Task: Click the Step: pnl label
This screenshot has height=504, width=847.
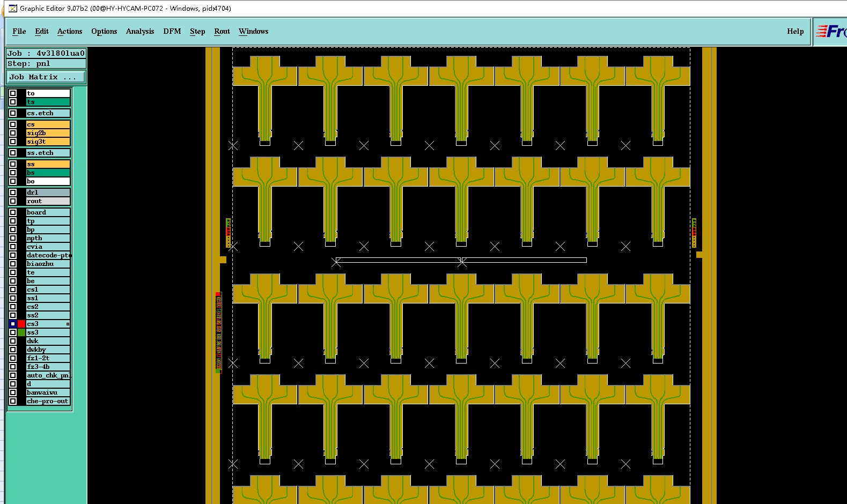Action: coord(46,63)
